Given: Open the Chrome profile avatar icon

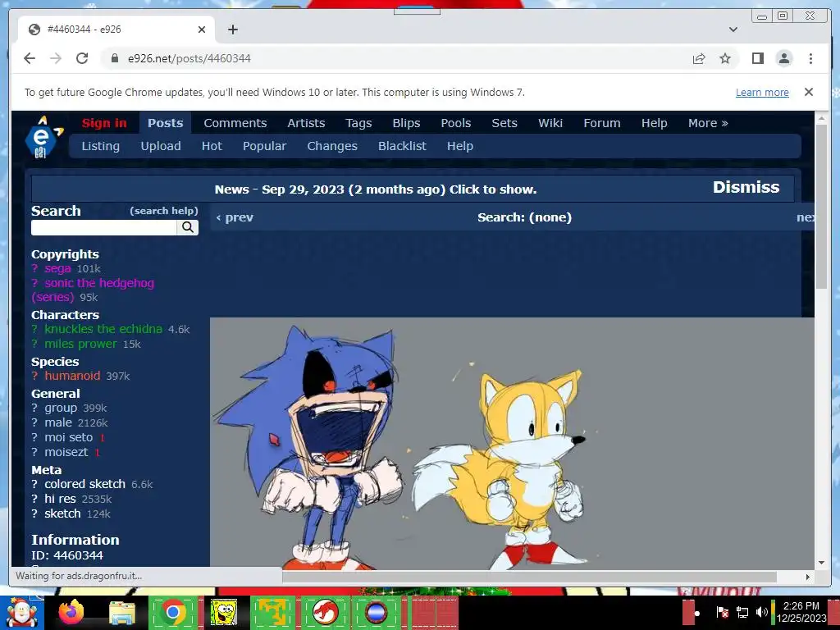Looking at the screenshot, I should 783,58.
